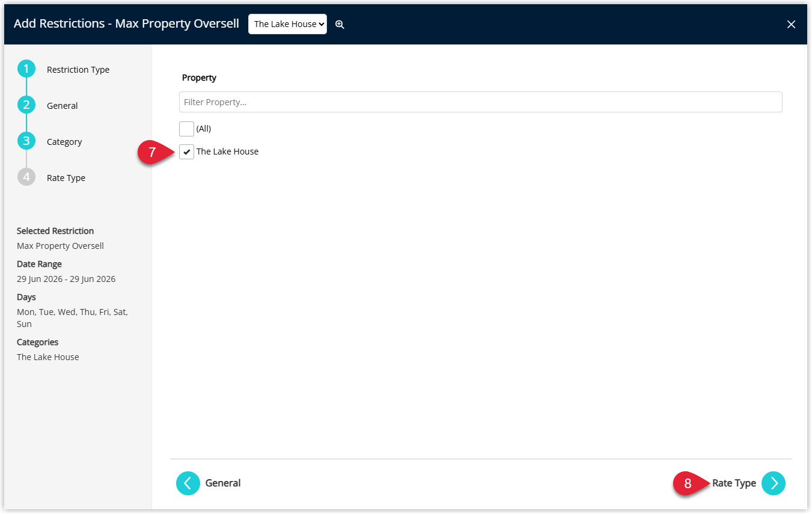Viewport: 812px width, 514px height.
Task: Click the Filter Property input field
Action: click(480, 102)
